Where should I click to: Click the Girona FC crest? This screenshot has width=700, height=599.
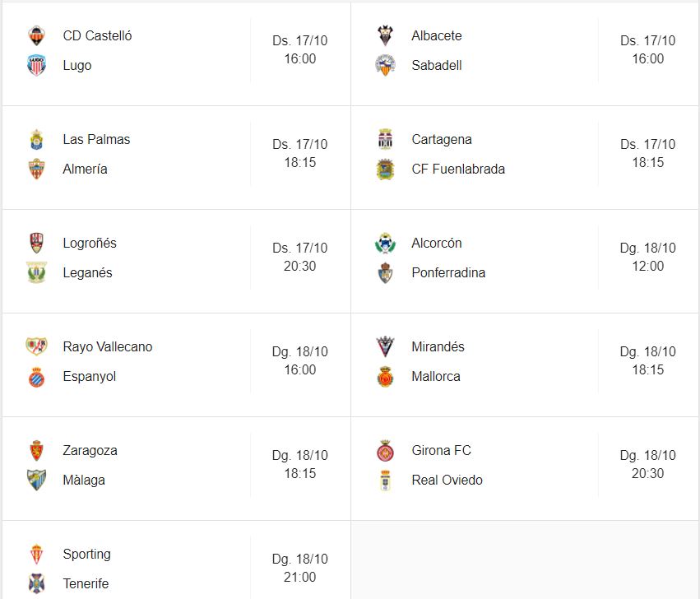tap(385, 450)
